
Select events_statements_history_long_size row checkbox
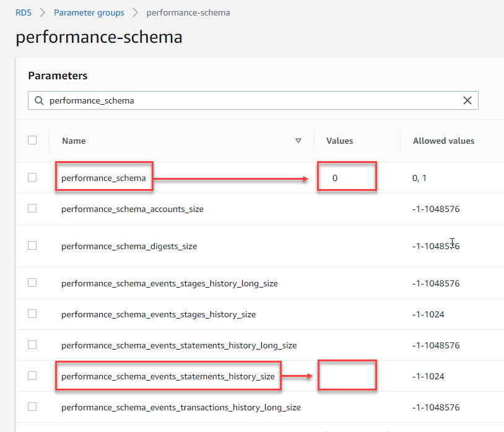32,345
